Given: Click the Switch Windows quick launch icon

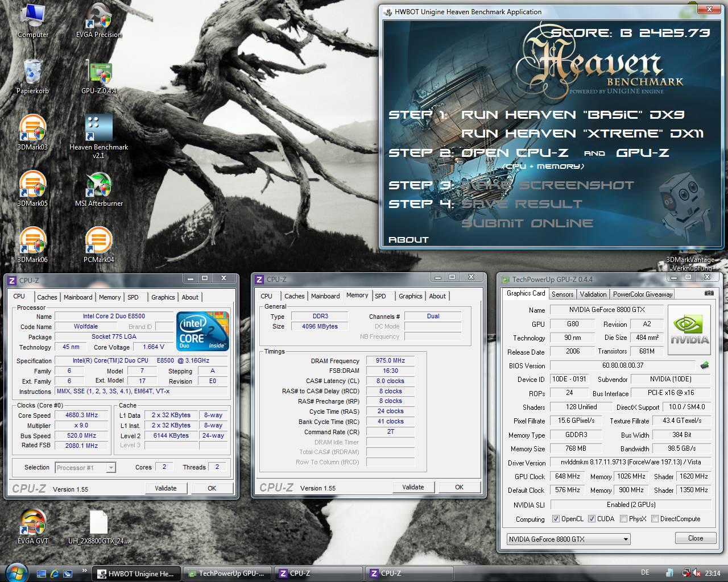Looking at the screenshot, I should [68, 573].
